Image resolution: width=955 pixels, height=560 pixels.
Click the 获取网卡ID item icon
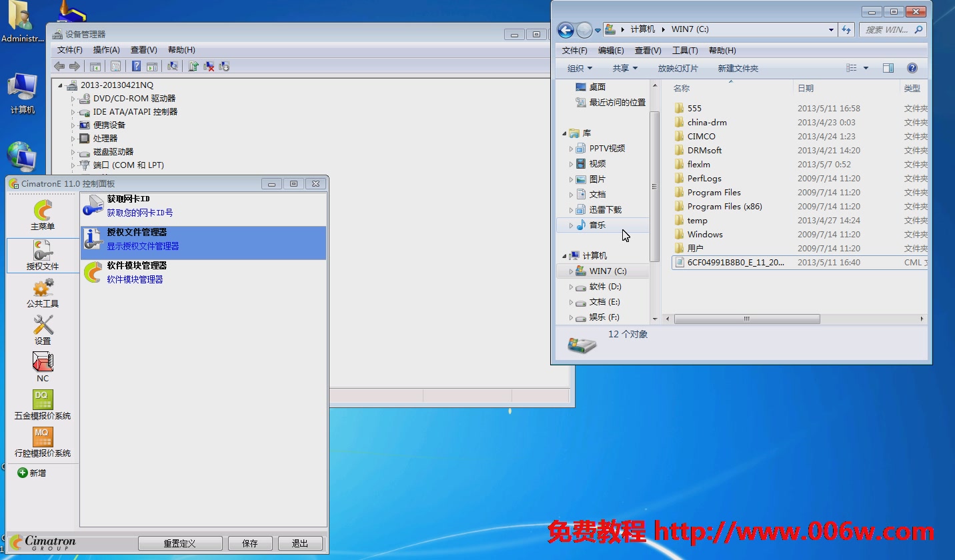tap(93, 206)
